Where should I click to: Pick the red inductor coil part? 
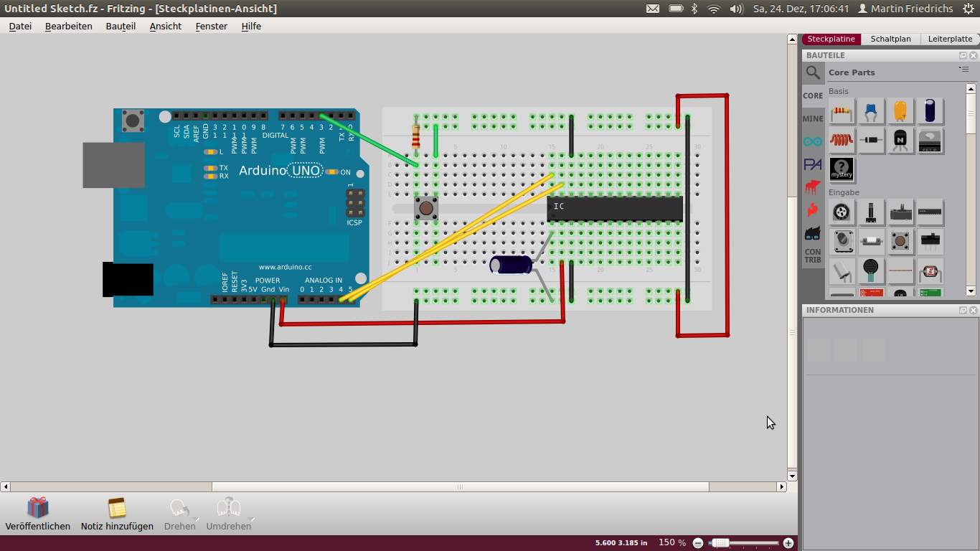842,141
